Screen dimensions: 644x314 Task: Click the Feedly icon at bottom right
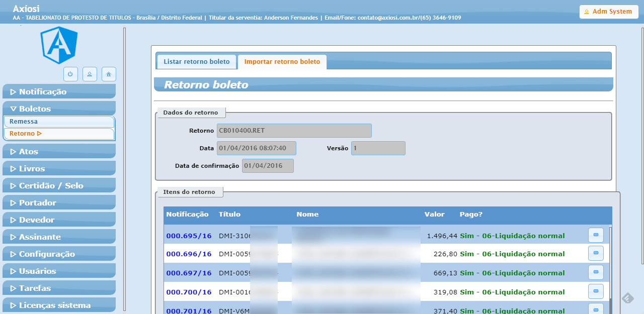pyautogui.click(x=627, y=298)
